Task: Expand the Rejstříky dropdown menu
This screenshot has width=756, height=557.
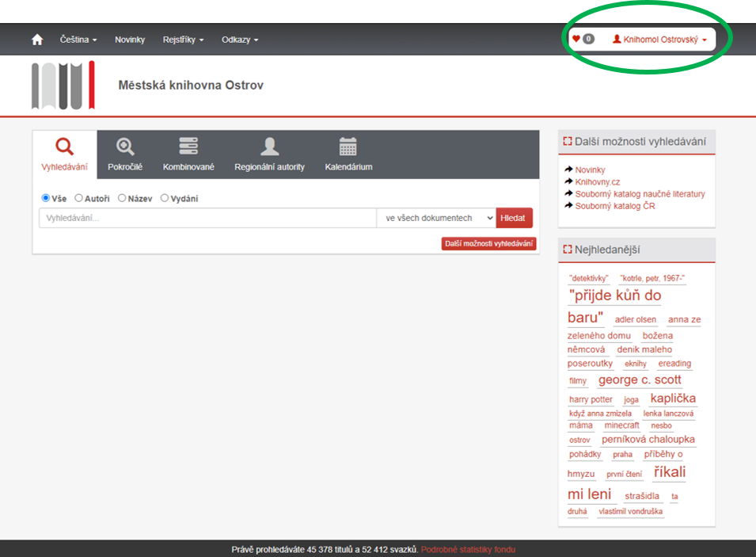Action: [x=183, y=40]
